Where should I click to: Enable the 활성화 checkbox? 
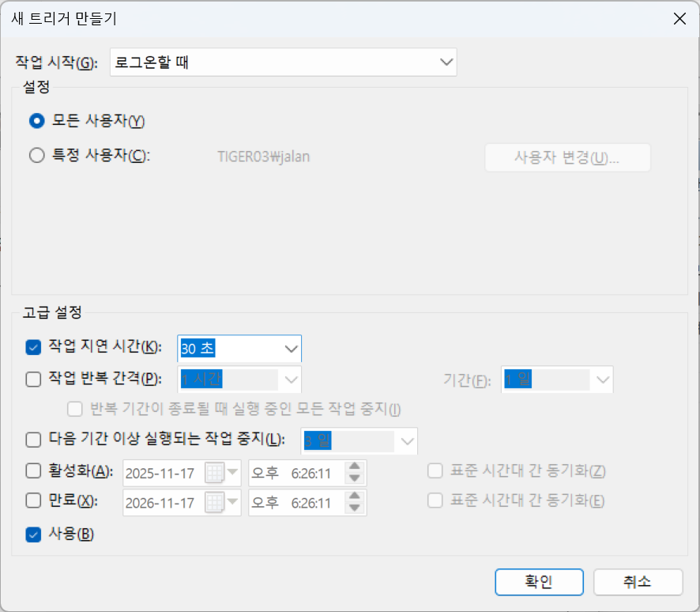coord(33,472)
